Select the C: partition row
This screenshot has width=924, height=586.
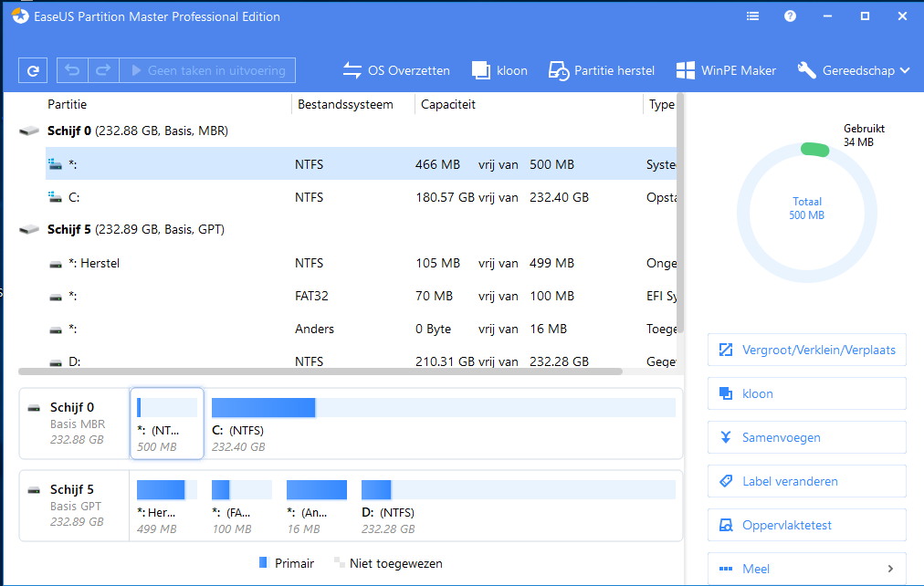(x=361, y=197)
